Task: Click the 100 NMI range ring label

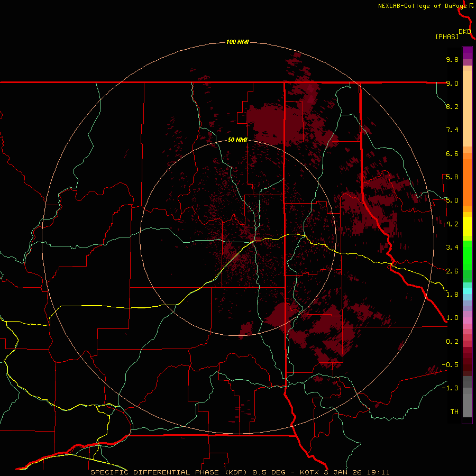Action: [237, 42]
